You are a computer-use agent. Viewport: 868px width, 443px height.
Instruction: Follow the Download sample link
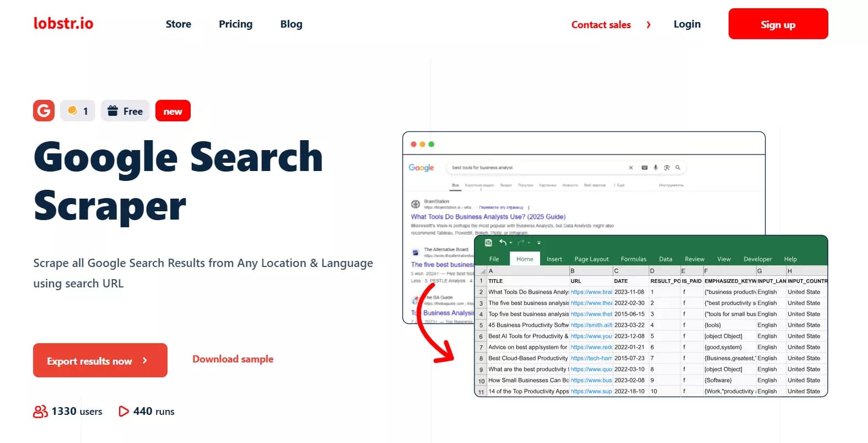[233, 359]
